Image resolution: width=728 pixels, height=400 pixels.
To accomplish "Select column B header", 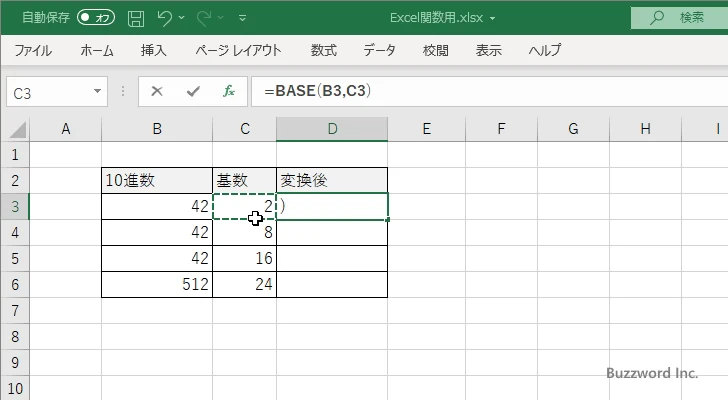I will tap(157, 129).
